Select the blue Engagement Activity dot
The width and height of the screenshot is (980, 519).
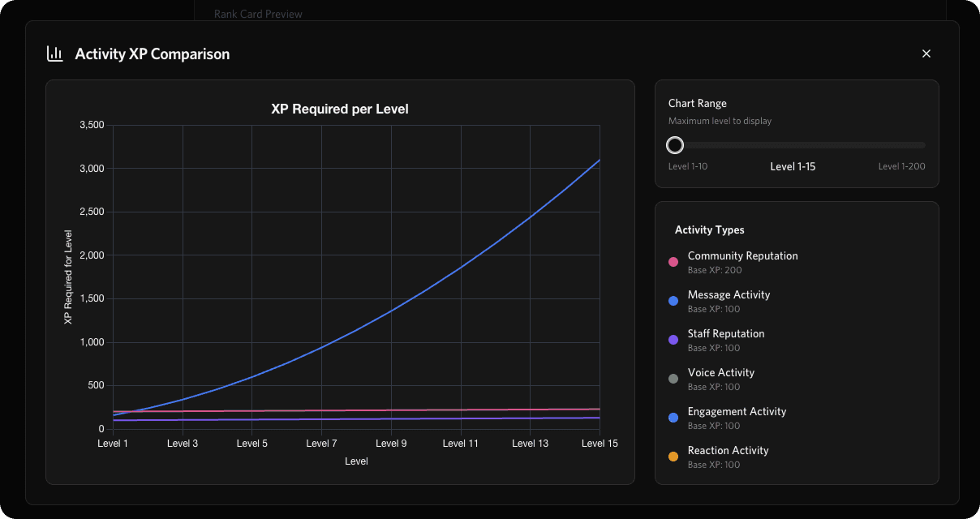[x=673, y=418]
